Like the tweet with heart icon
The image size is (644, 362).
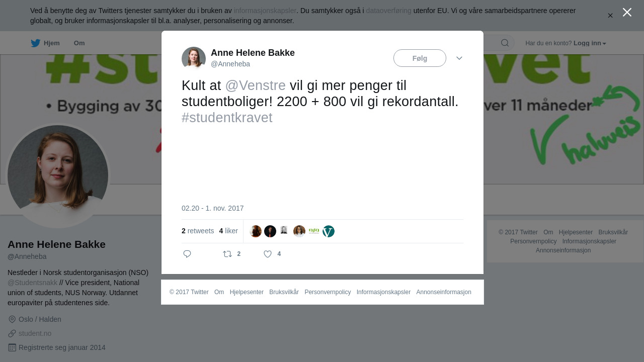pos(268,254)
